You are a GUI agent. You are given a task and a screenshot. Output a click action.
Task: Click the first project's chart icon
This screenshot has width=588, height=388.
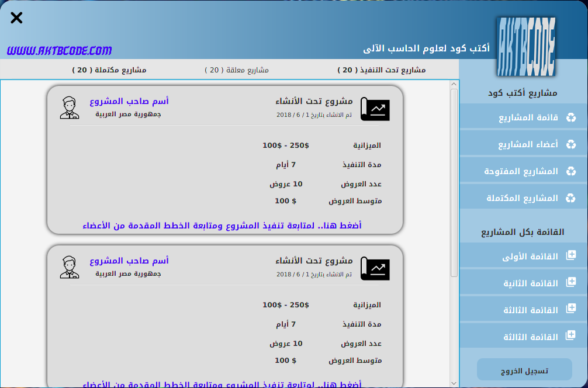(375, 109)
